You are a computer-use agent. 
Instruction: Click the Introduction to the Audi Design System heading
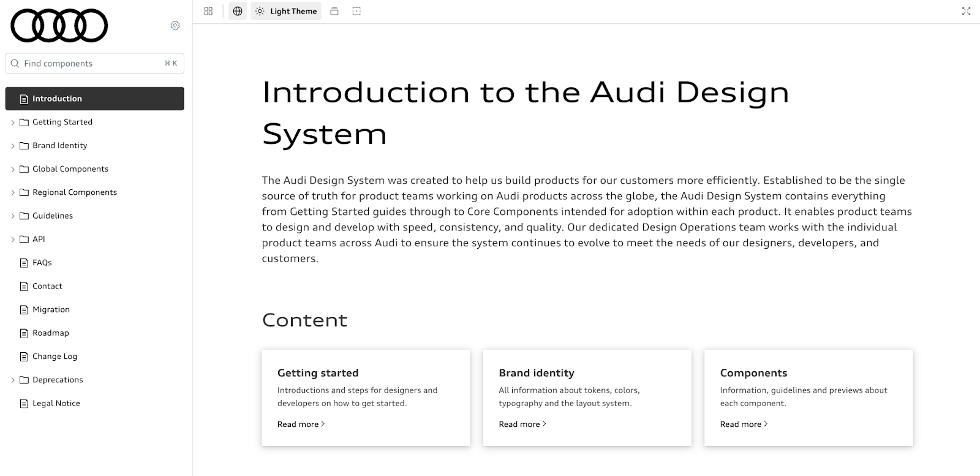pyautogui.click(x=526, y=113)
